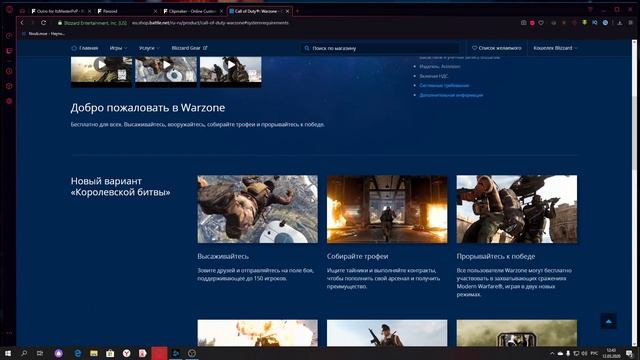The image size is (640, 360).
Task: Click the Системные требования link
Action: tap(444, 85)
